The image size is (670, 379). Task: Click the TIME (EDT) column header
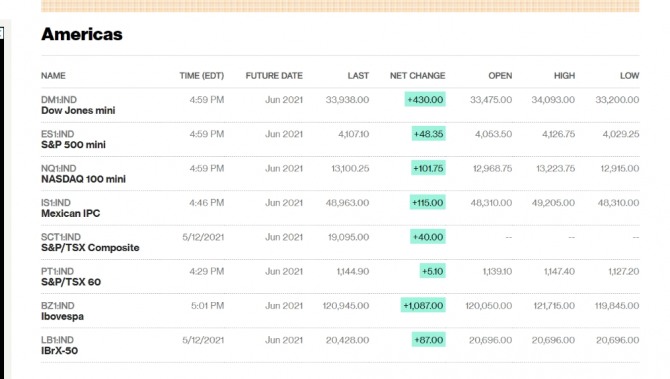pos(202,76)
